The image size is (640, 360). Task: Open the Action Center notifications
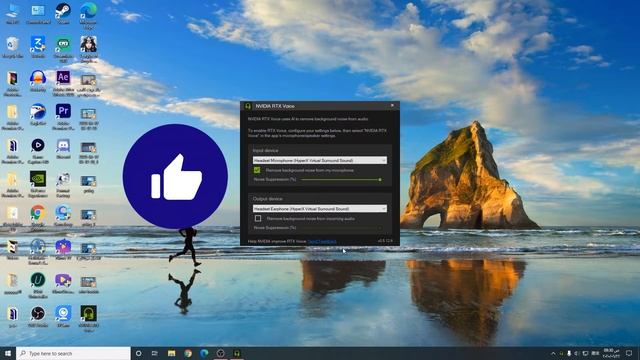(x=629, y=353)
